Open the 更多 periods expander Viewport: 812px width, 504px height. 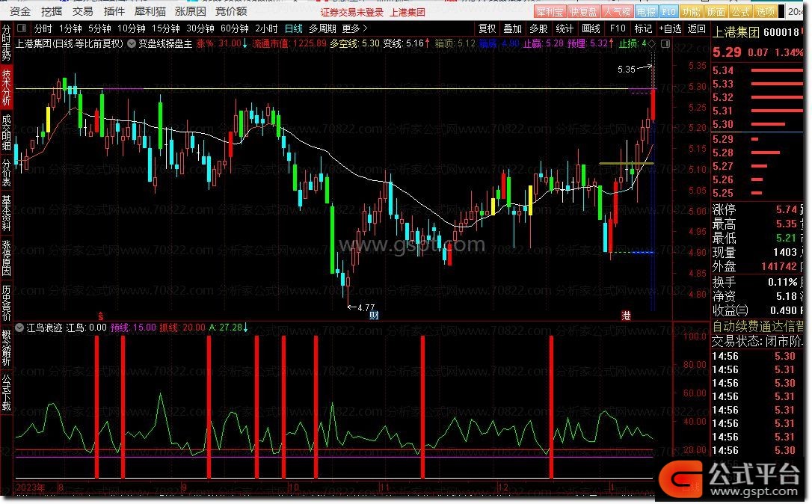click(354, 28)
